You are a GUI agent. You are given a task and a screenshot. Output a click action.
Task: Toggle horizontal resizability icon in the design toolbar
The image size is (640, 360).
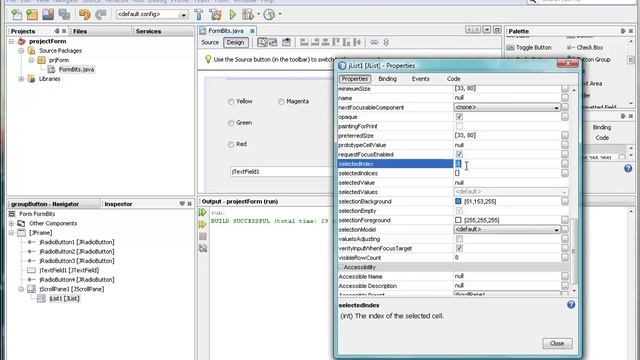[x=374, y=42]
